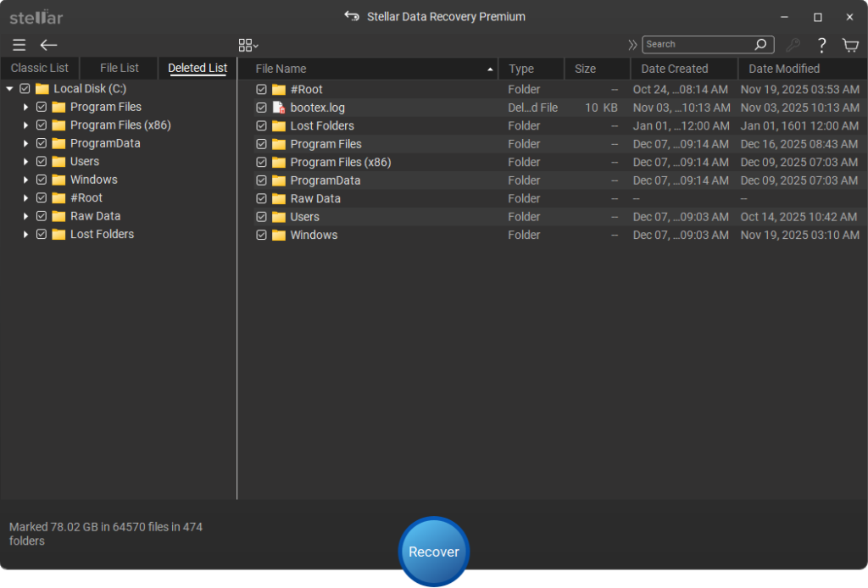Uncheck #Root checkbox in file list
Image resolution: width=868 pixels, height=588 pixels.
point(261,90)
